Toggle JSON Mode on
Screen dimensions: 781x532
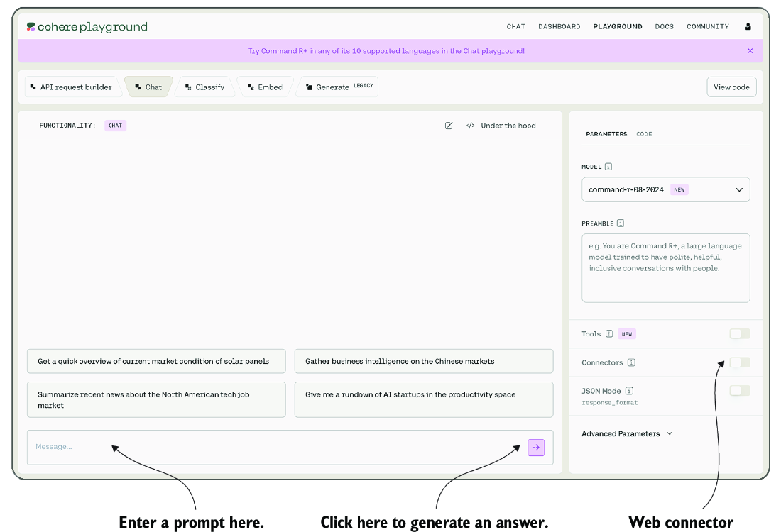tap(740, 391)
